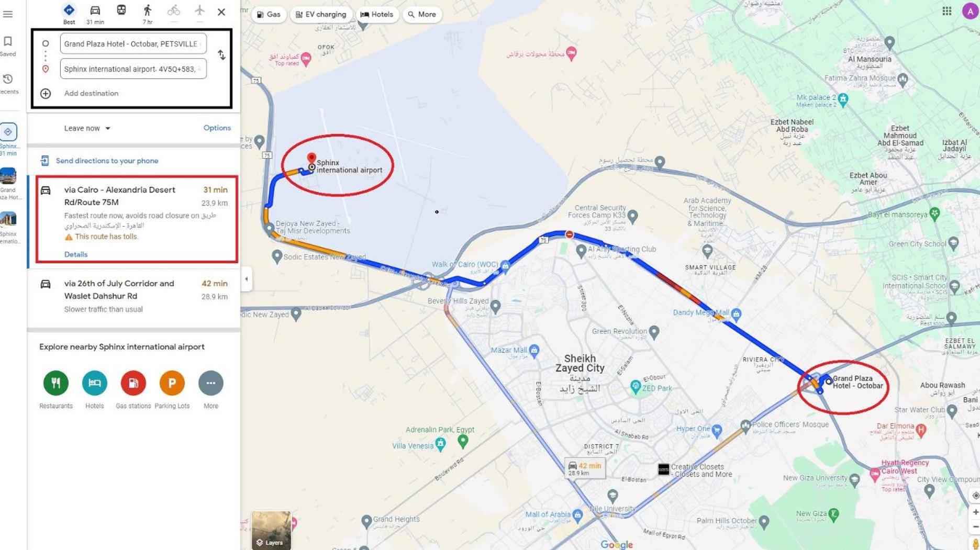
Task: Click the Restaurants nearby icon
Action: point(56,383)
